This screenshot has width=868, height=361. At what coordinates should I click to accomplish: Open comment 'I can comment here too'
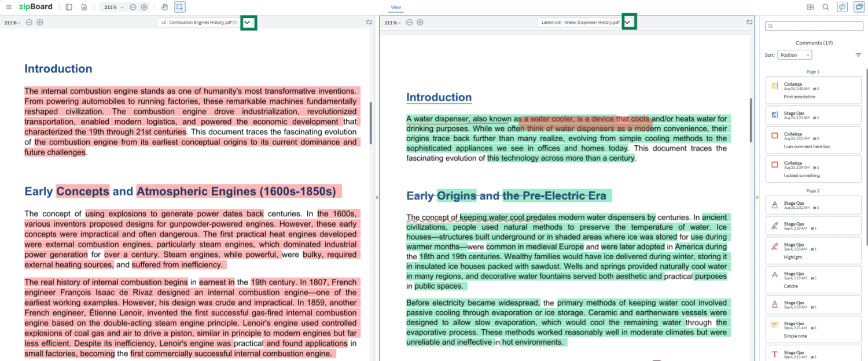click(813, 139)
